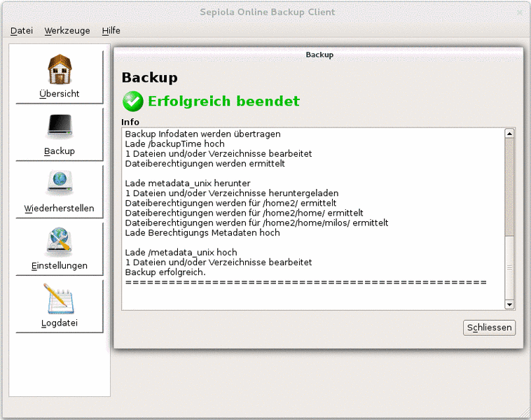Open the Hilfe menu

tap(111, 31)
